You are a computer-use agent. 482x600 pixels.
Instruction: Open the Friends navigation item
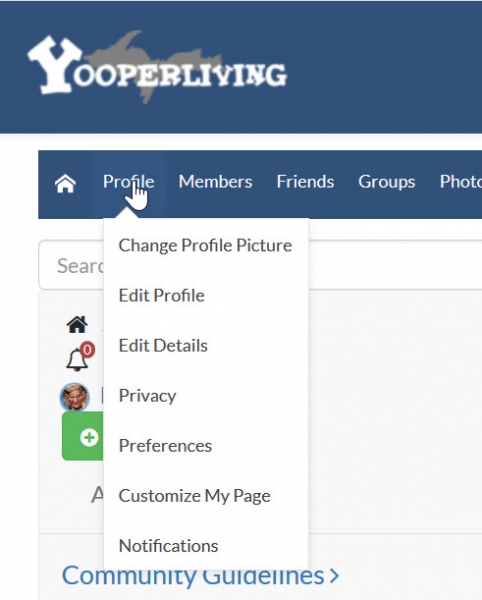coord(305,182)
